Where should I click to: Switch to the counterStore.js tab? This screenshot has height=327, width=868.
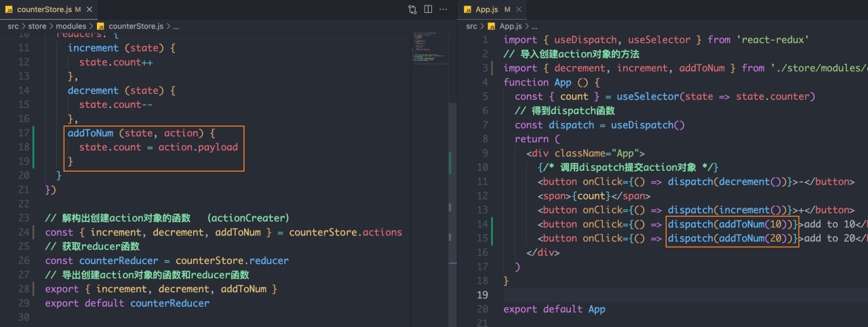[44, 9]
